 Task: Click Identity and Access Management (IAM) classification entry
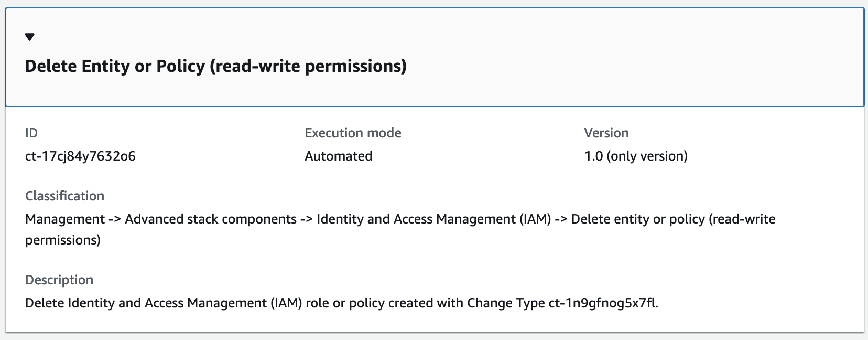434,219
